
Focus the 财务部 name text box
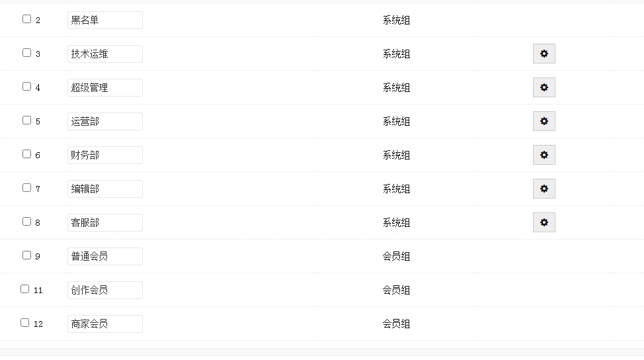[x=104, y=155]
